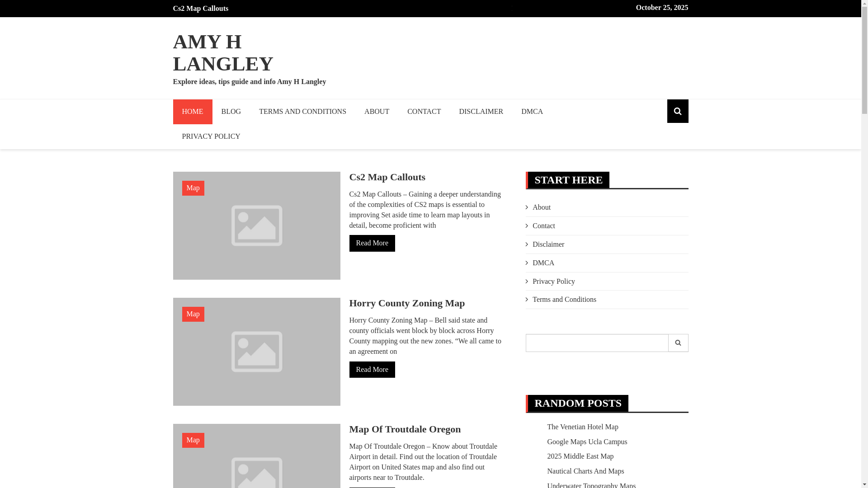This screenshot has height=488, width=868.
Task: Go to the HOME menu item
Action: (x=192, y=112)
